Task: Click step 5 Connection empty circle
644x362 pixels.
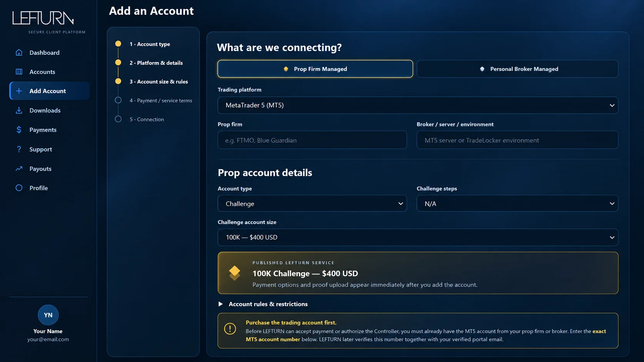Action: pos(118,119)
